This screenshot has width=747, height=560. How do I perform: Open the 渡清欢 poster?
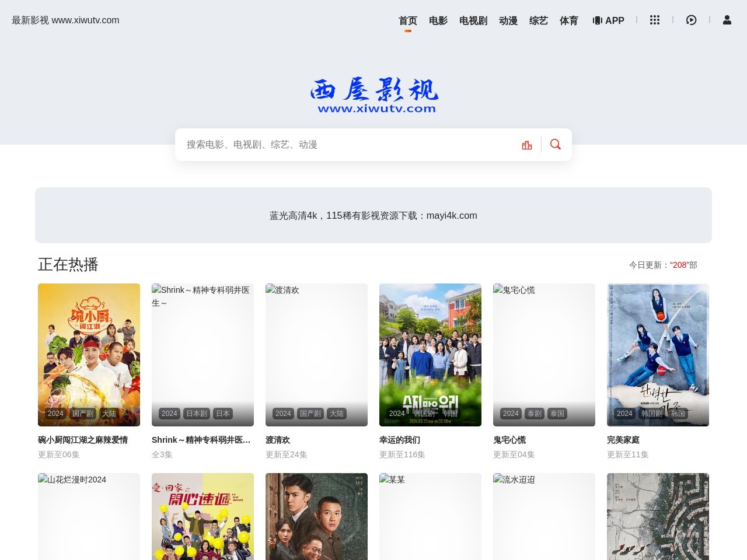coord(316,355)
